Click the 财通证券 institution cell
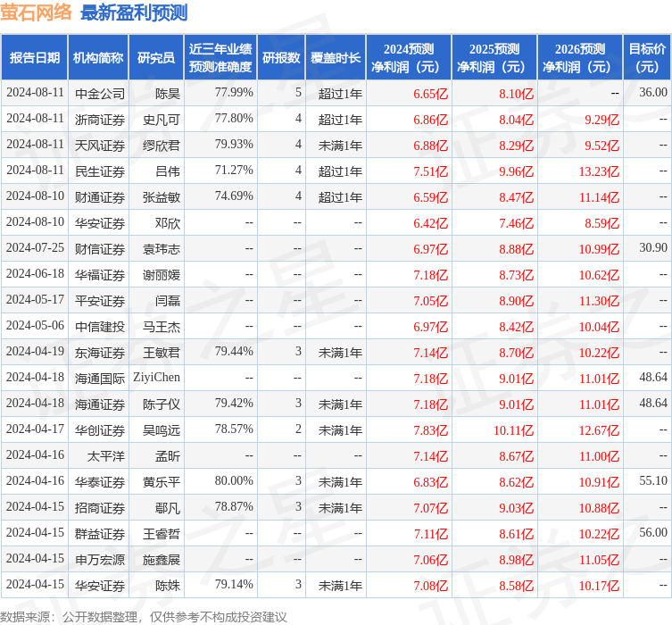 coord(100,197)
